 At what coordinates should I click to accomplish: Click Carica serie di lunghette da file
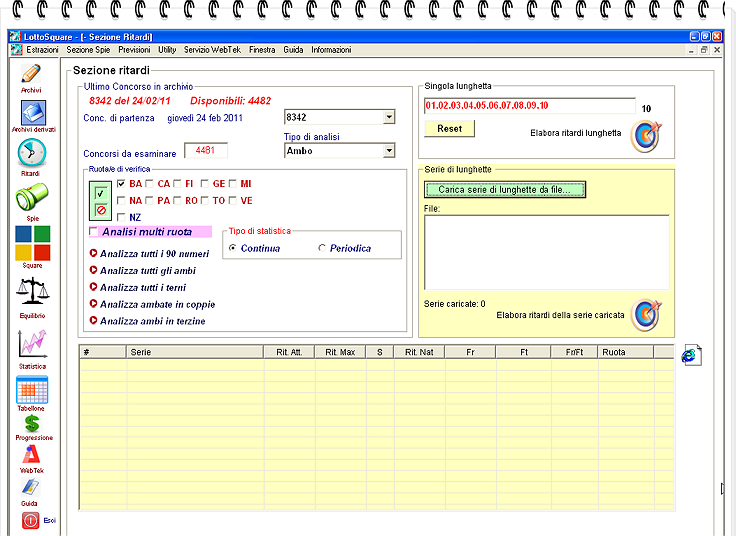(505, 190)
